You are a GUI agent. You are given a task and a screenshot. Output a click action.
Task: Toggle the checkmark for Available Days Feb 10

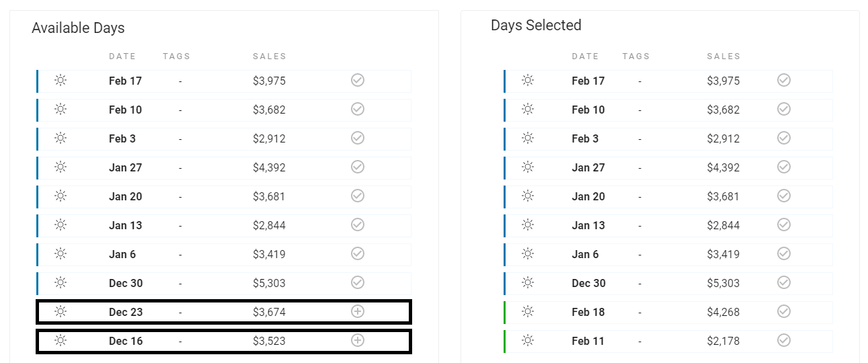tap(358, 109)
